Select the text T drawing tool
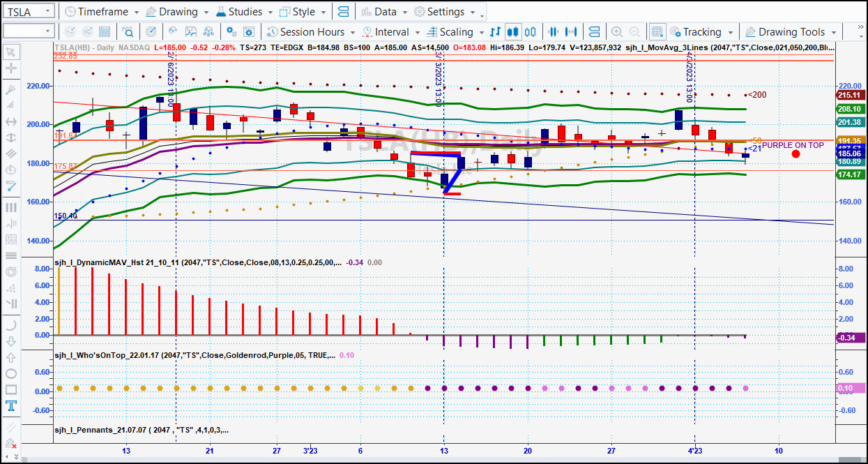868x464 pixels. tap(11, 405)
